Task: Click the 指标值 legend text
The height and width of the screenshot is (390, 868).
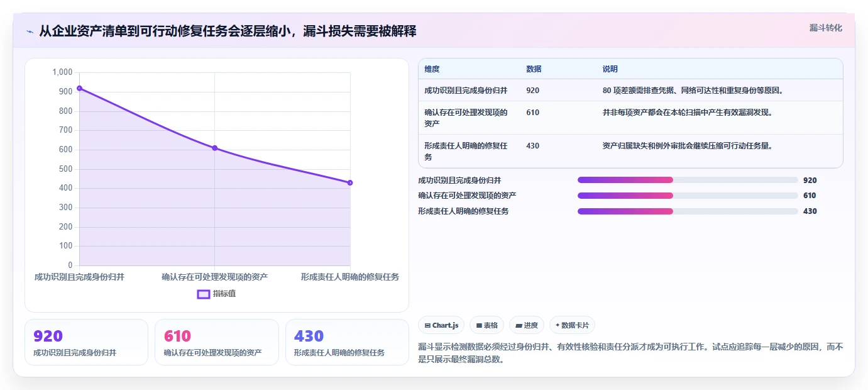Action: tap(224, 294)
